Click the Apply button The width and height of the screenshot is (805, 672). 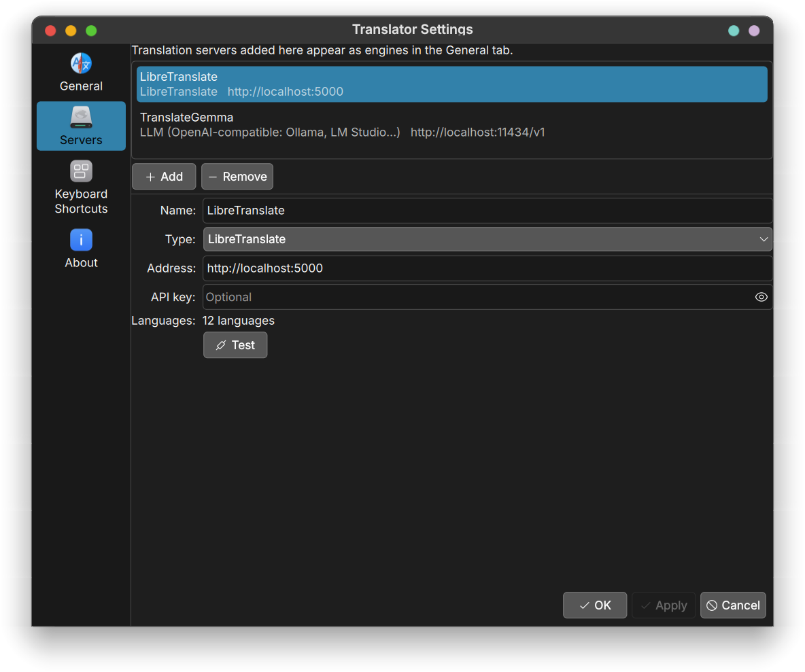click(664, 605)
